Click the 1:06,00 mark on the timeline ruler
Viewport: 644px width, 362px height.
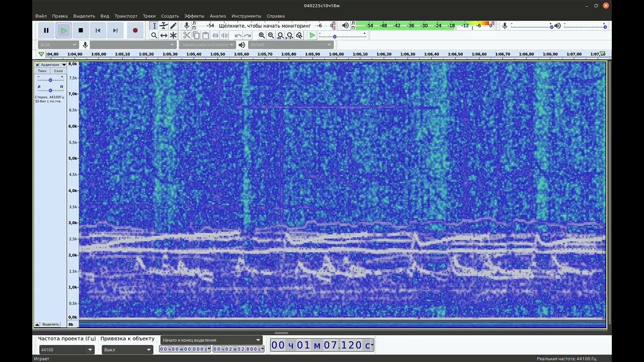click(336, 54)
